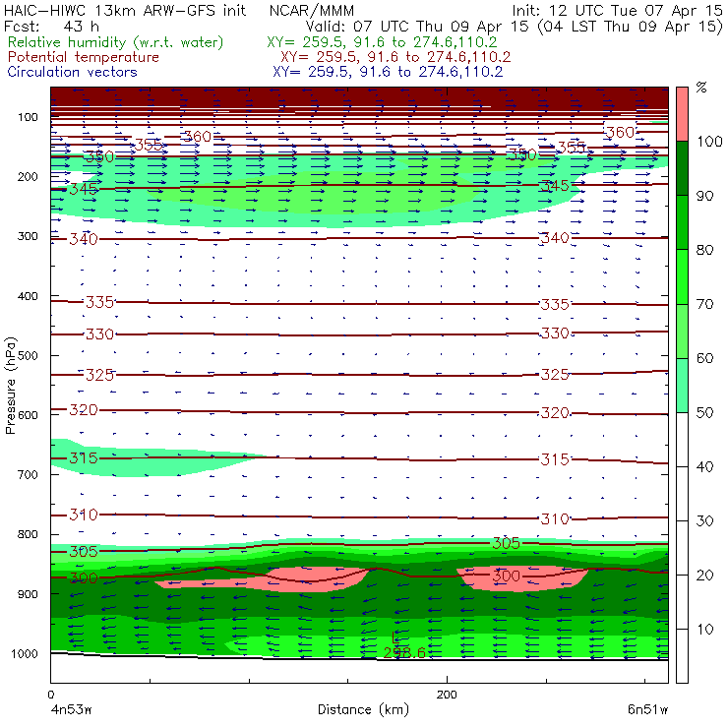Image resolution: width=728 pixels, height=728 pixels.
Task: Click 'Init: 12 UTC Tue 07 Apr 15'
Action: pos(617,10)
